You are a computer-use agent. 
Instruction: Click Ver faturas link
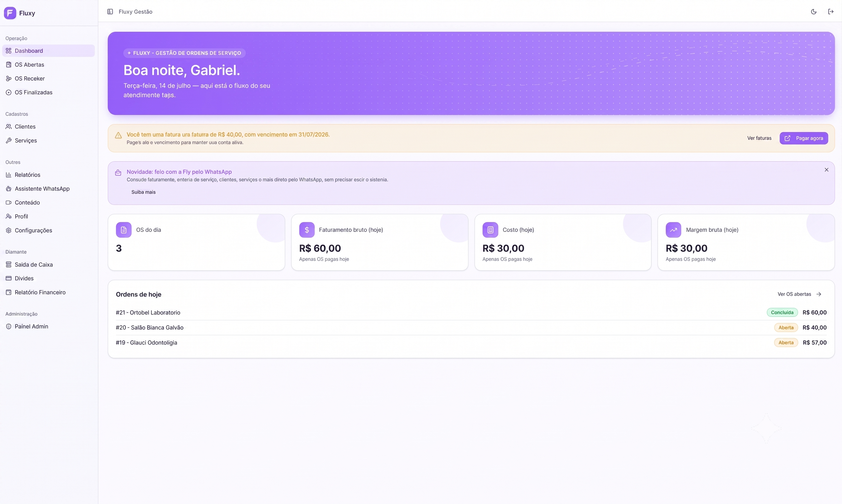coord(759,138)
